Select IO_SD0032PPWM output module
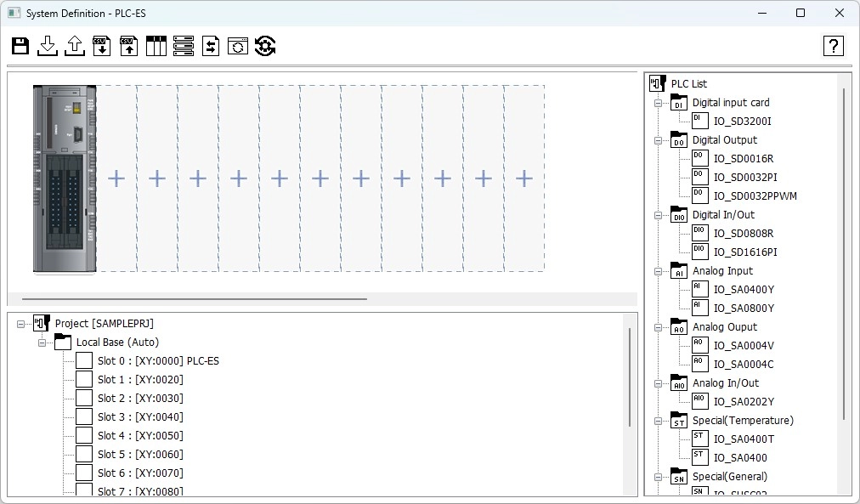The image size is (860, 504). coord(755,196)
